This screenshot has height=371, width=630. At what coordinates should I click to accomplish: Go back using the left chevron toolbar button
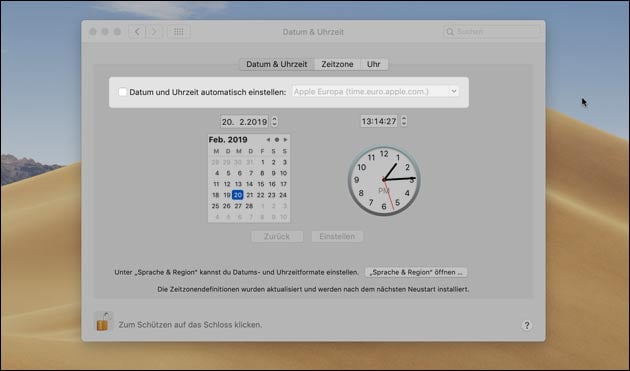click(137, 32)
